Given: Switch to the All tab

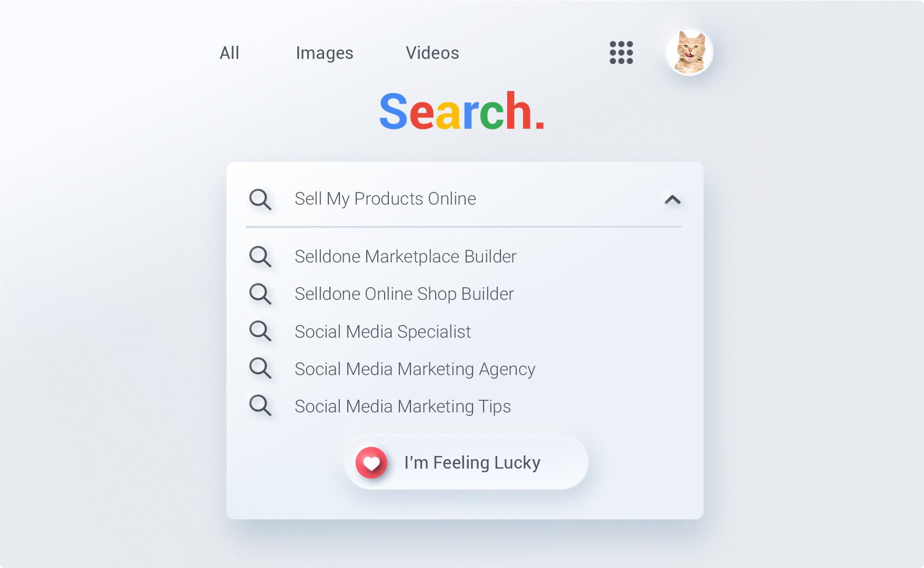Looking at the screenshot, I should (x=229, y=53).
